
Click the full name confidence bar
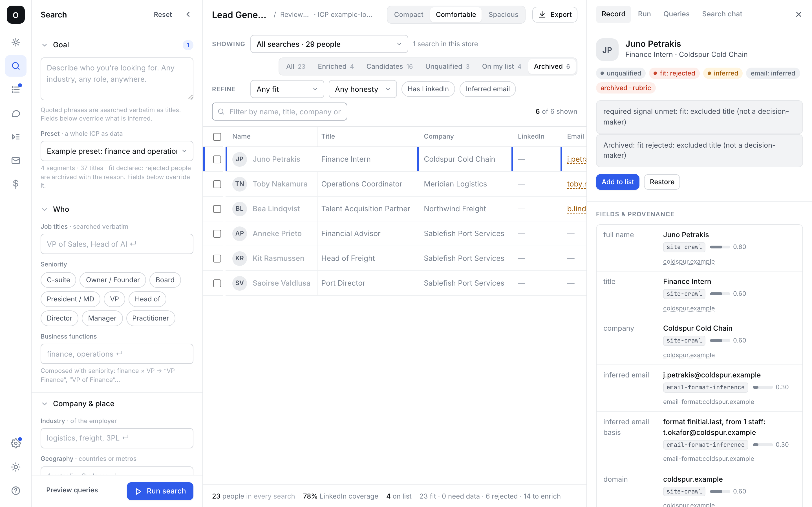(x=720, y=247)
